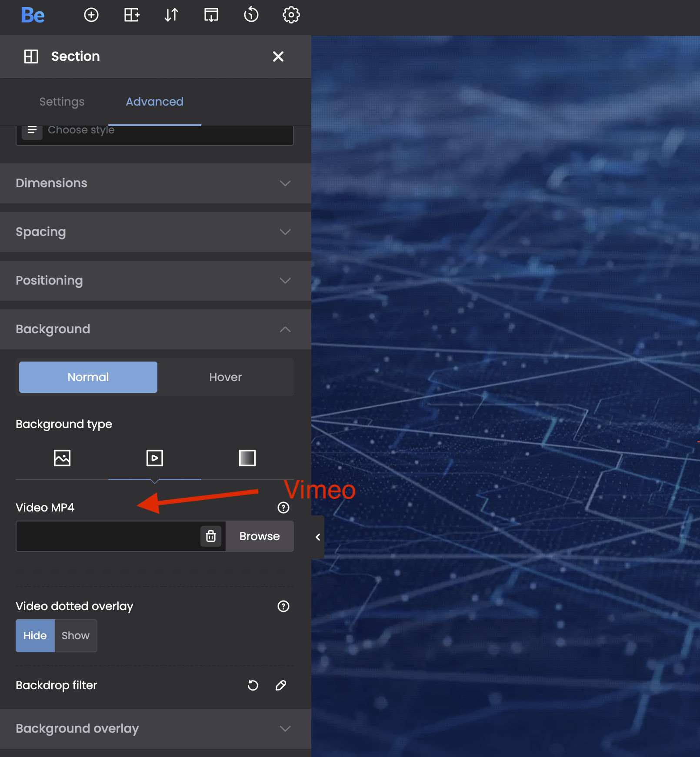700x757 pixels.
Task: Open the revisions history icon
Action: tap(251, 15)
